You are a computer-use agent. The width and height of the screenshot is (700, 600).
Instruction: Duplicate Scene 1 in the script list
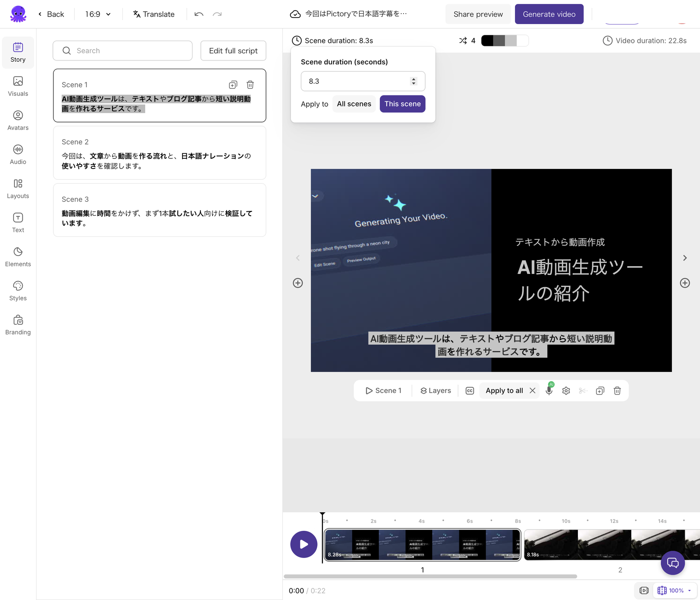(x=233, y=84)
